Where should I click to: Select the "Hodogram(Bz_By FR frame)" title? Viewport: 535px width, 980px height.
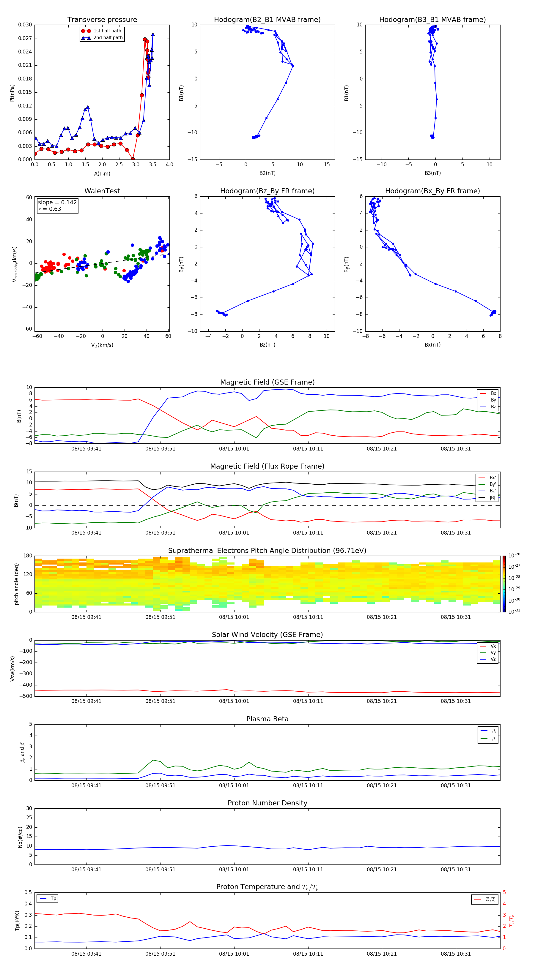pyautogui.click(x=267, y=191)
